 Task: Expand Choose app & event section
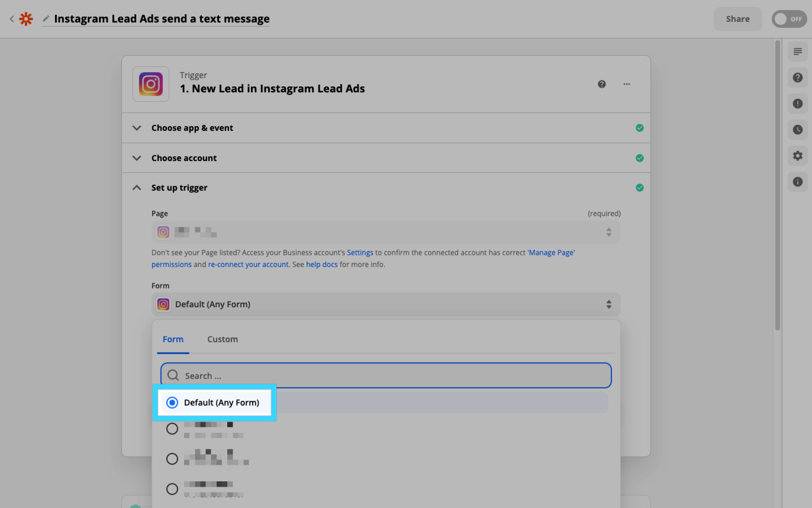pyautogui.click(x=386, y=128)
